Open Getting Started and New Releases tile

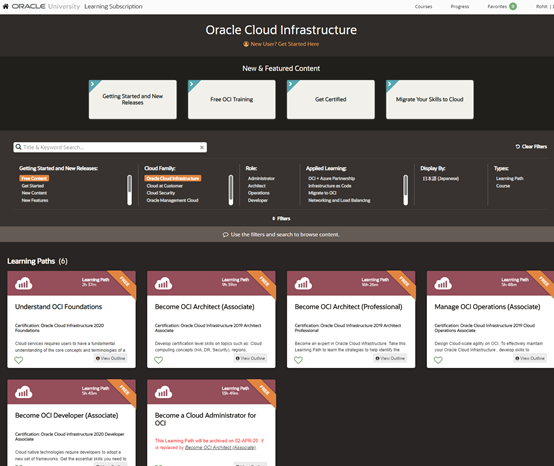click(x=132, y=99)
